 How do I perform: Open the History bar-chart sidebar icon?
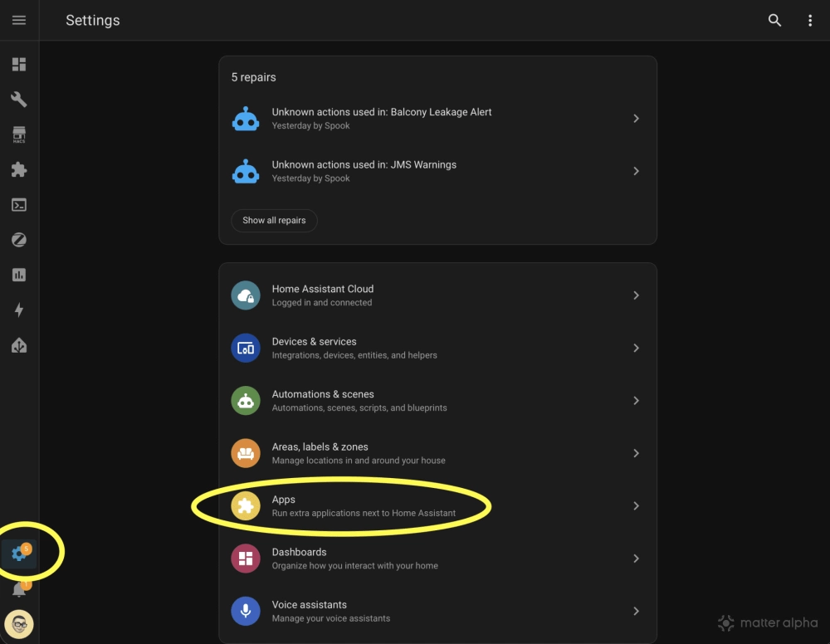point(19,274)
